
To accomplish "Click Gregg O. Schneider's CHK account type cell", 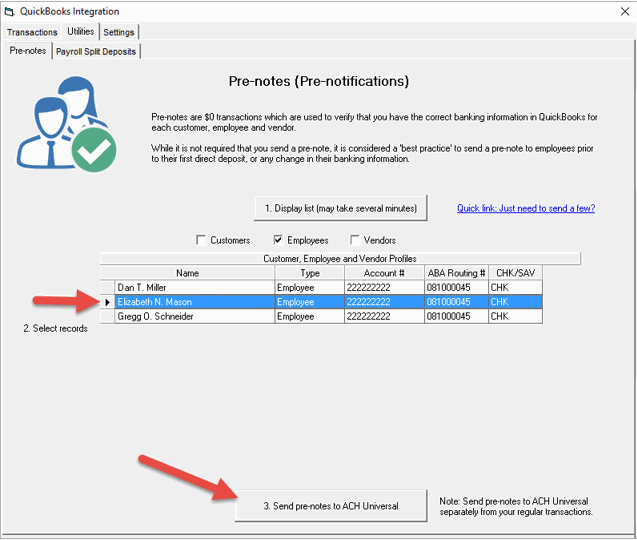I will point(515,316).
